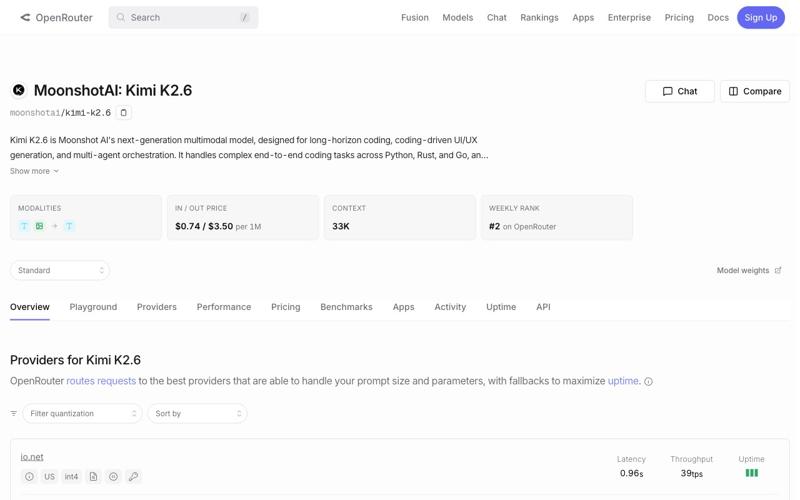The width and height of the screenshot is (800, 500).
Task: Click the 39tps throughput value
Action: pyautogui.click(x=691, y=473)
